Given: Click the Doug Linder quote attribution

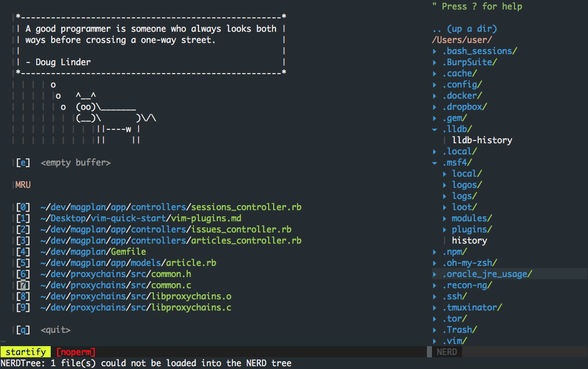Looking at the screenshot, I should pyautogui.click(x=58, y=62).
